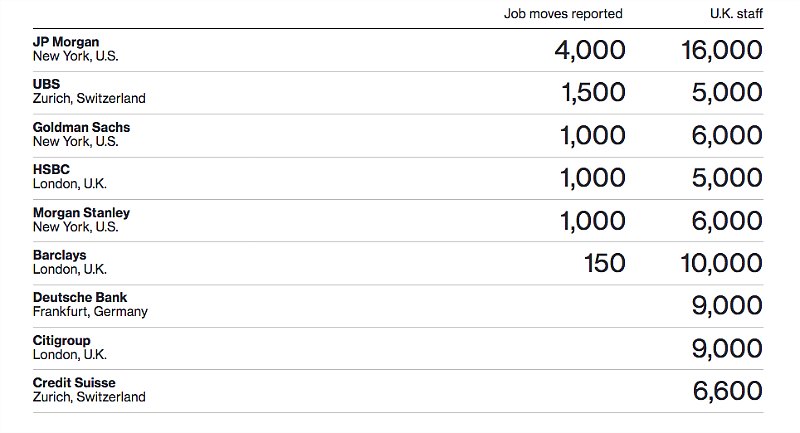Click the Job moves reported column header
Viewport: 800px width, 433px height.
[565, 14]
